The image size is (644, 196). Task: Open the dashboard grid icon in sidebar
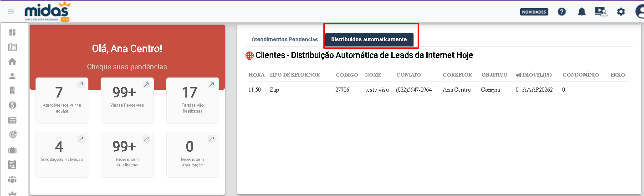12,32
